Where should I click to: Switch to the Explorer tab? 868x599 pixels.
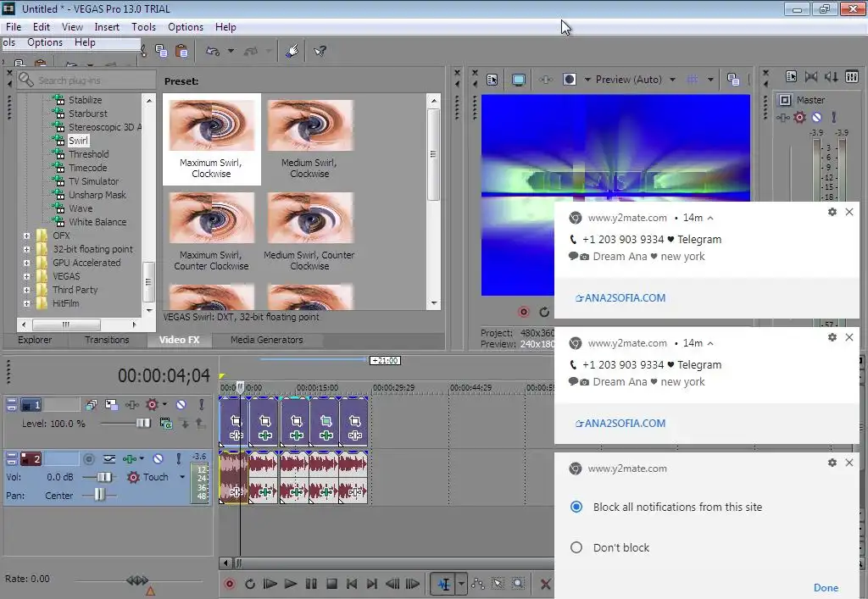tap(34, 340)
